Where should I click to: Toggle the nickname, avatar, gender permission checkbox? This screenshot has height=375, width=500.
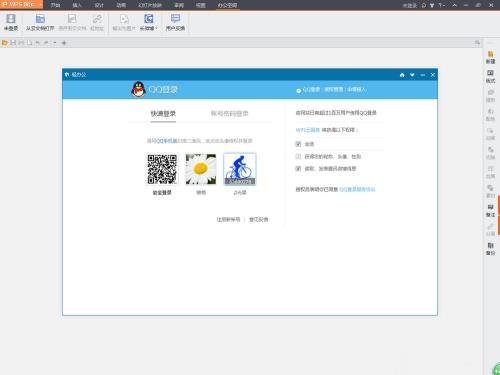[x=298, y=156]
